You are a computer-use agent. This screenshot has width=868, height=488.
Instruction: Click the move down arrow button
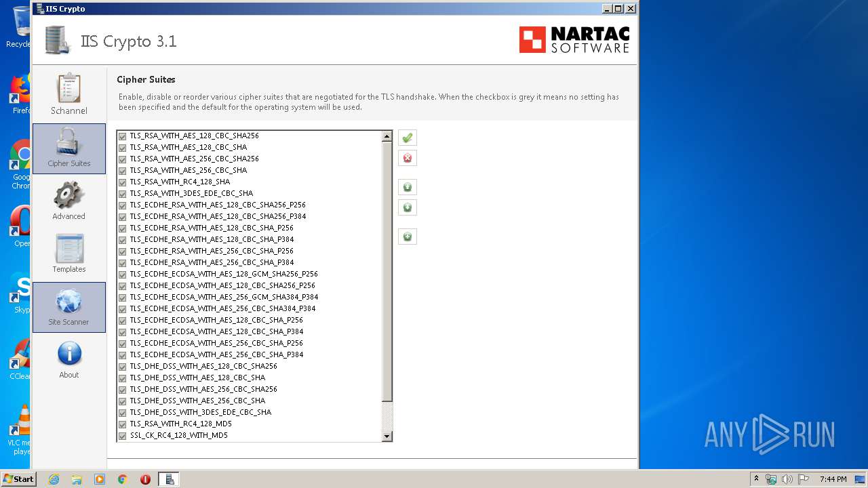408,207
